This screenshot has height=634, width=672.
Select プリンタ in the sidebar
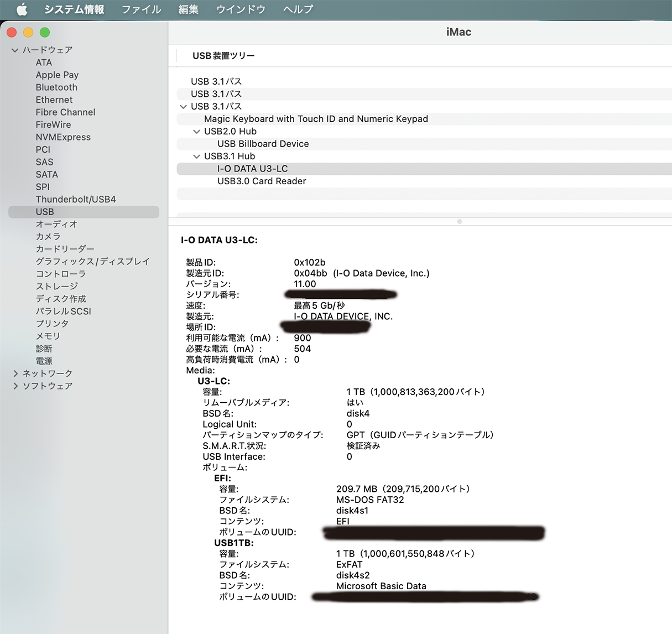click(x=52, y=324)
